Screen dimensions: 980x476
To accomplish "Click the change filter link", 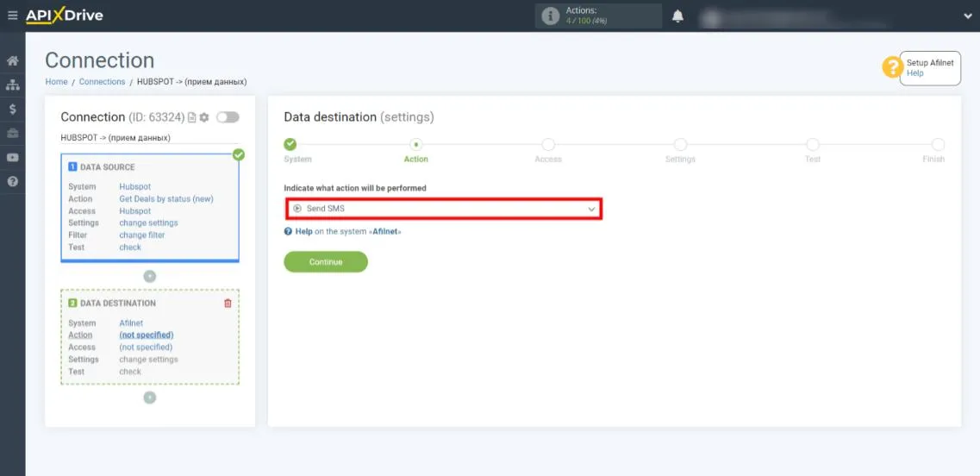I will click(x=142, y=235).
